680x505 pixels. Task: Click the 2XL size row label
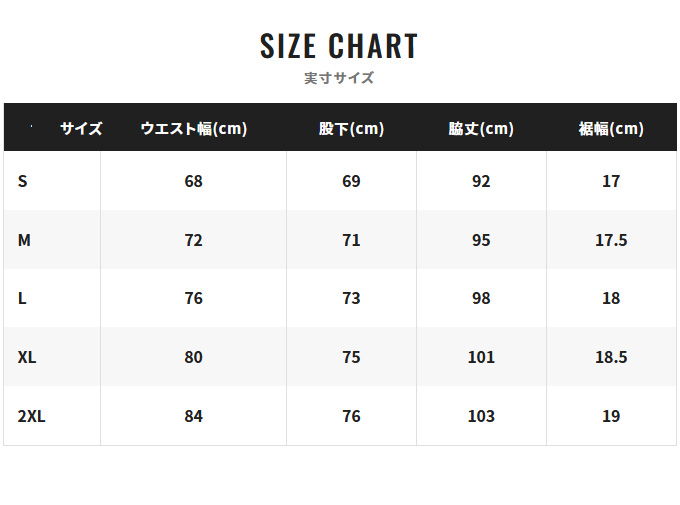tap(31, 416)
